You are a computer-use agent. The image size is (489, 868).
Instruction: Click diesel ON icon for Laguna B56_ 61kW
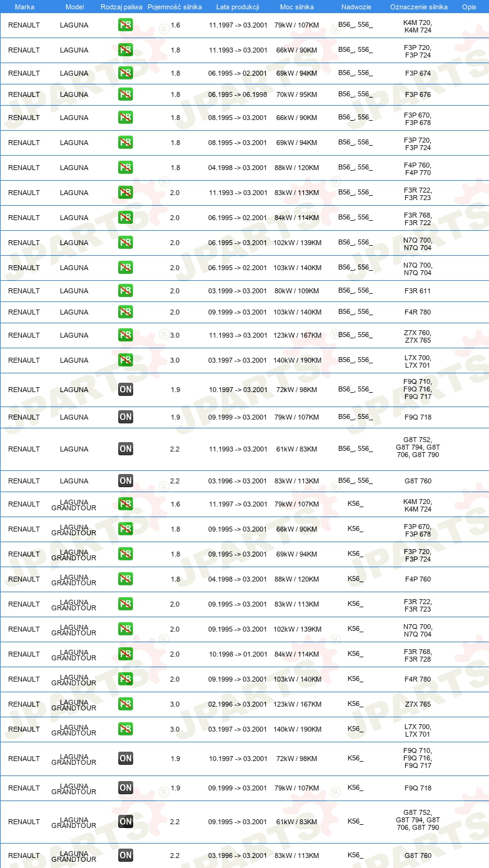click(x=126, y=449)
